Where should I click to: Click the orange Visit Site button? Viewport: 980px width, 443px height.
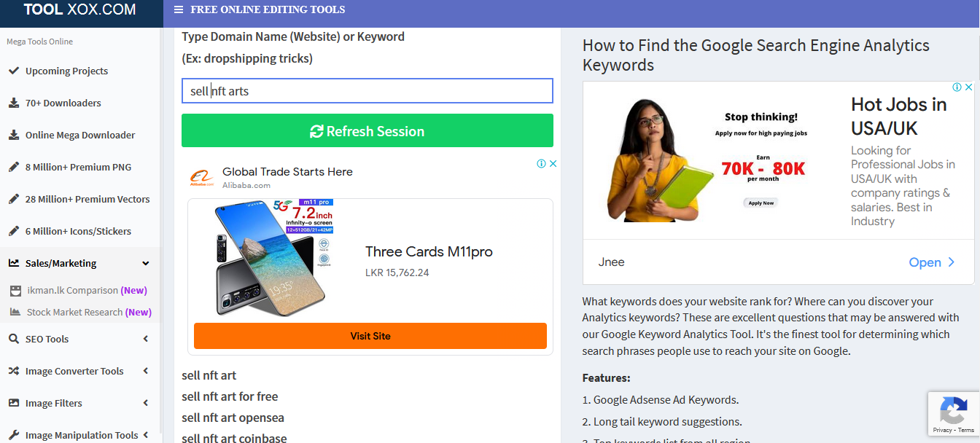[370, 336]
